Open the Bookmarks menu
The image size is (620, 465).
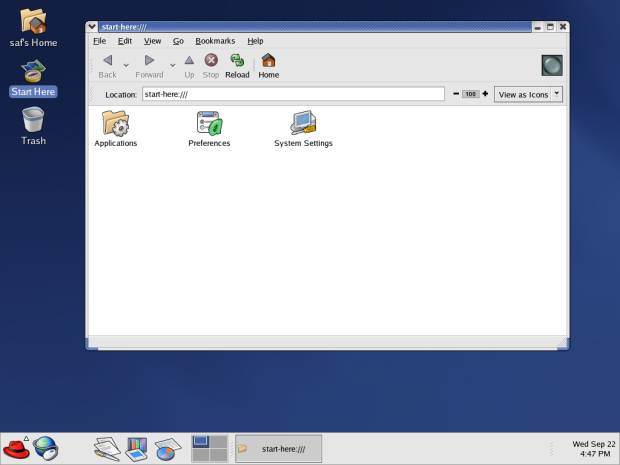[215, 41]
